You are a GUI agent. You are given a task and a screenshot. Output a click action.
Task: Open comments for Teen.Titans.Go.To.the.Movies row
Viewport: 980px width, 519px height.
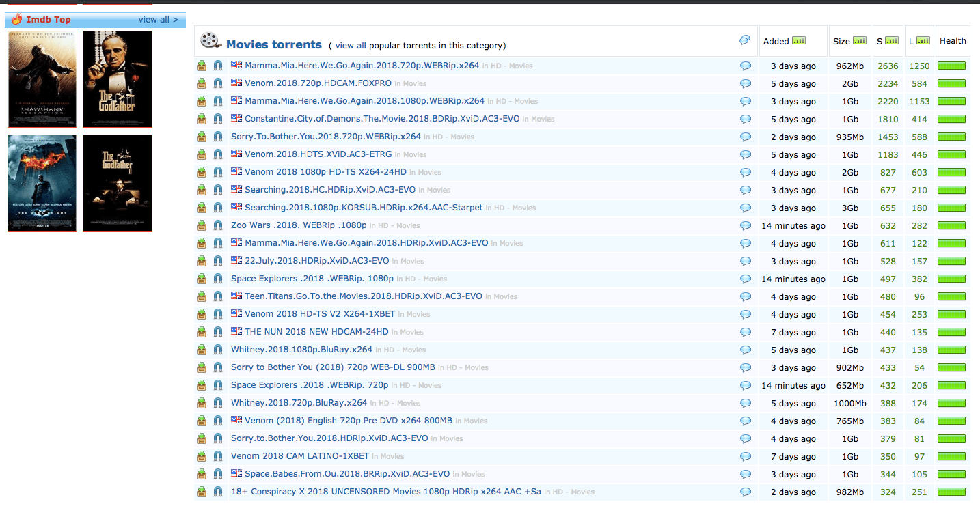tap(746, 296)
